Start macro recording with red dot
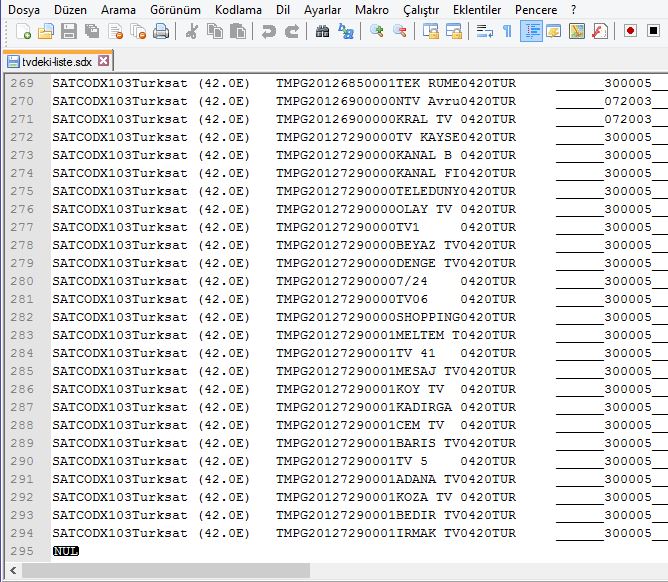 coord(631,32)
